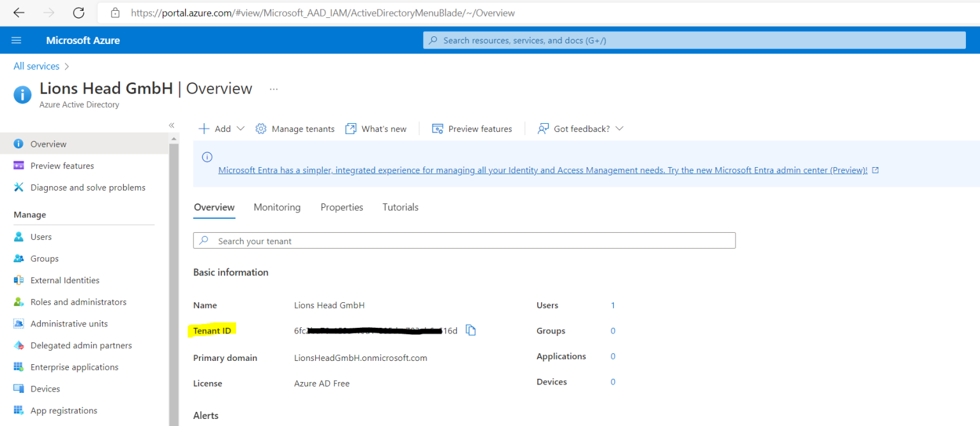Open the Microsoft Entra admin center link
Image resolution: width=980 pixels, height=426 pixels.
click(542, 170)
